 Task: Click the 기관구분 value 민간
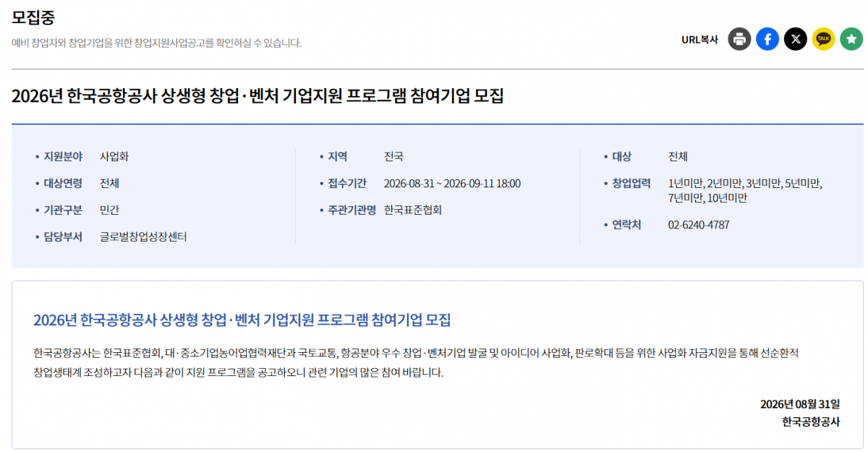[109, 210]
